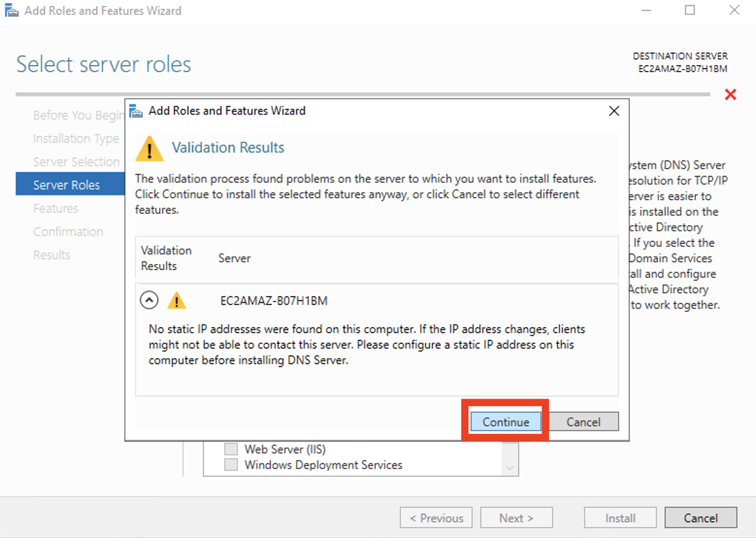The image size is (756, 538).
Task: Select the Server Roles step
Action: click(70, 185)
